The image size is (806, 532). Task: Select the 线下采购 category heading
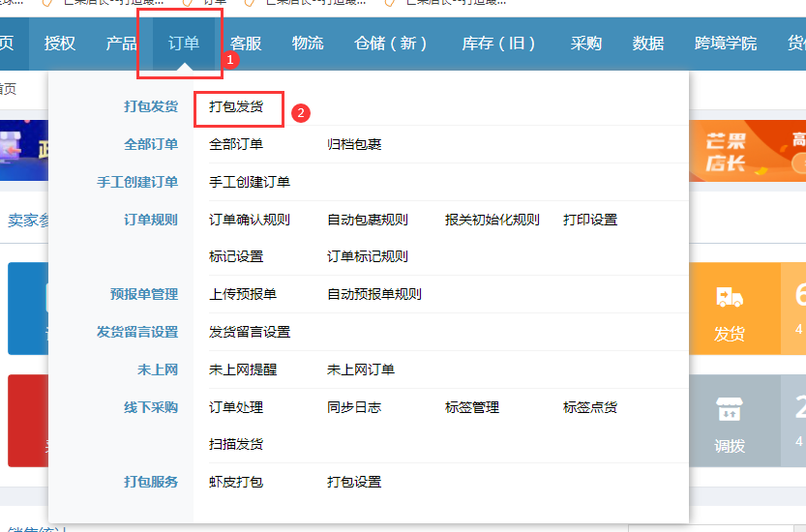pos(151,407)
